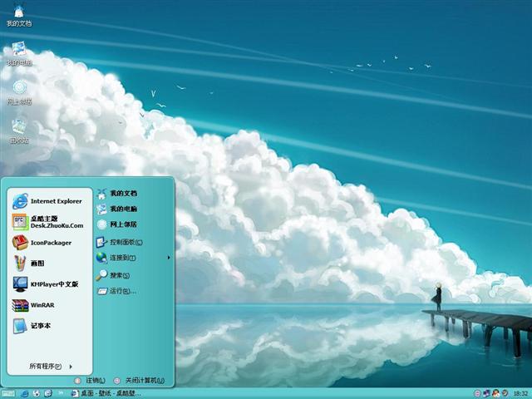Screen dimensions: 532x399
Task: Launch KMPlayer中文版 from the Start menu
Action: (46, 284)
